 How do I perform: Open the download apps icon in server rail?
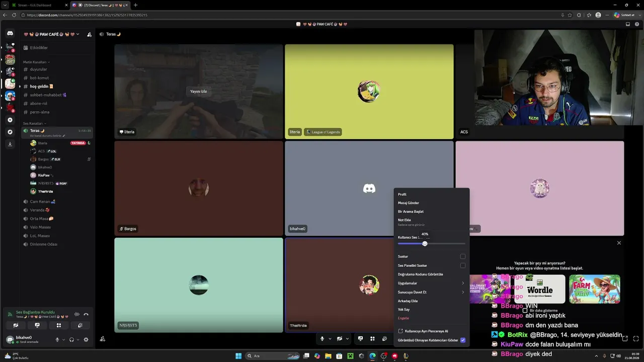pos(10,144)
